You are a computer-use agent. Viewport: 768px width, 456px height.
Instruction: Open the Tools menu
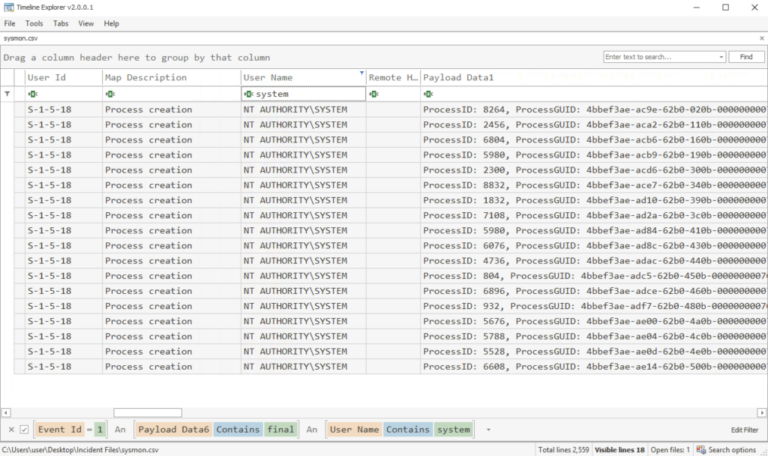click(x=34, y=23)
